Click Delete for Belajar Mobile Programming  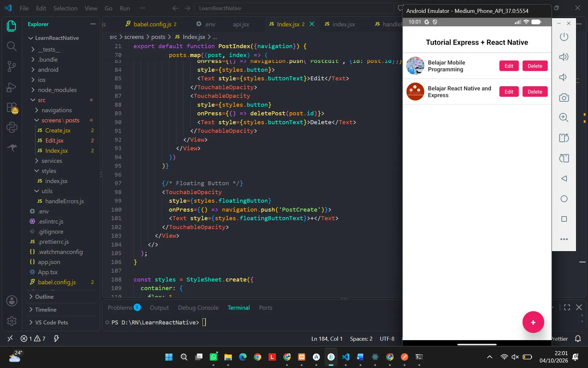535,66
